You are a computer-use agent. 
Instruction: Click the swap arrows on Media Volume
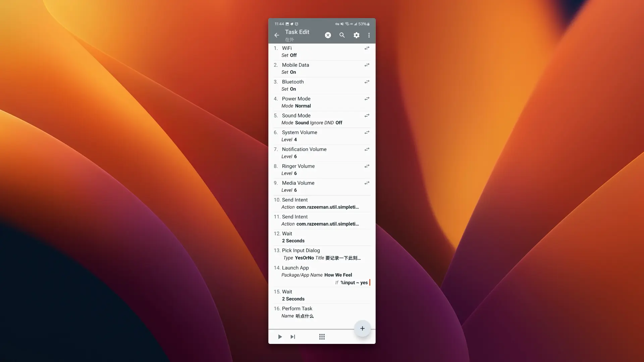click(x=367, y=183)
